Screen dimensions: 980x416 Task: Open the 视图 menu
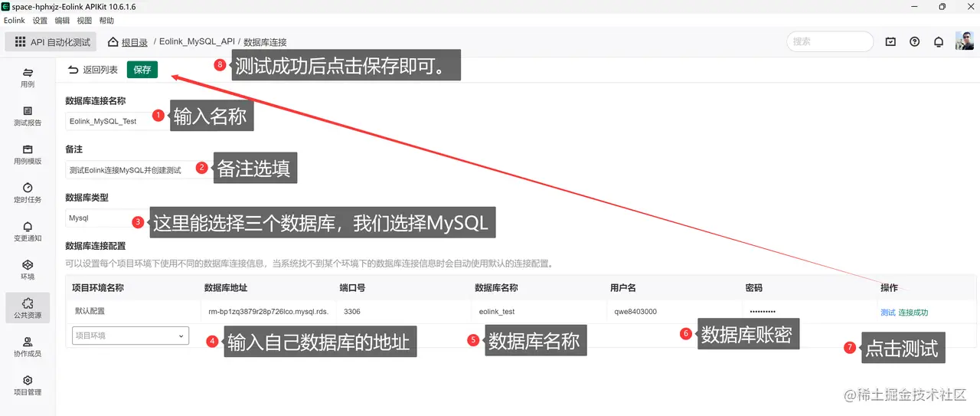(84, 21)
